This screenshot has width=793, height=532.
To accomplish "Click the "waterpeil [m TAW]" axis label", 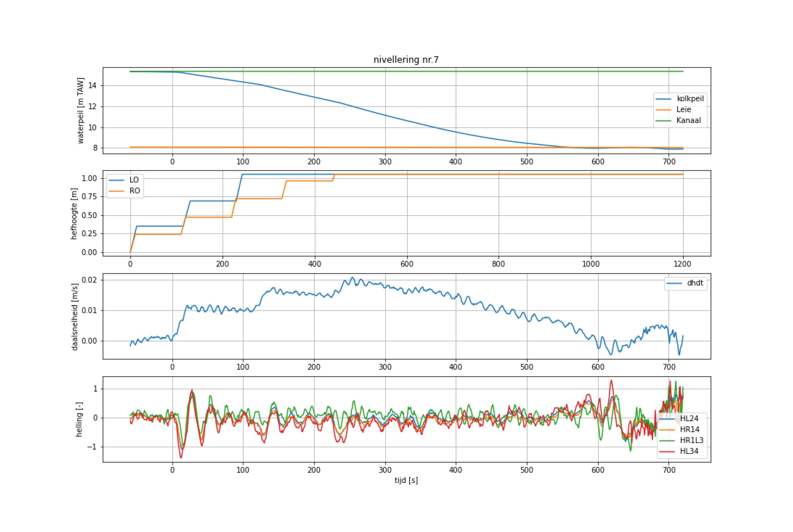I will click(x=80, y=111).
